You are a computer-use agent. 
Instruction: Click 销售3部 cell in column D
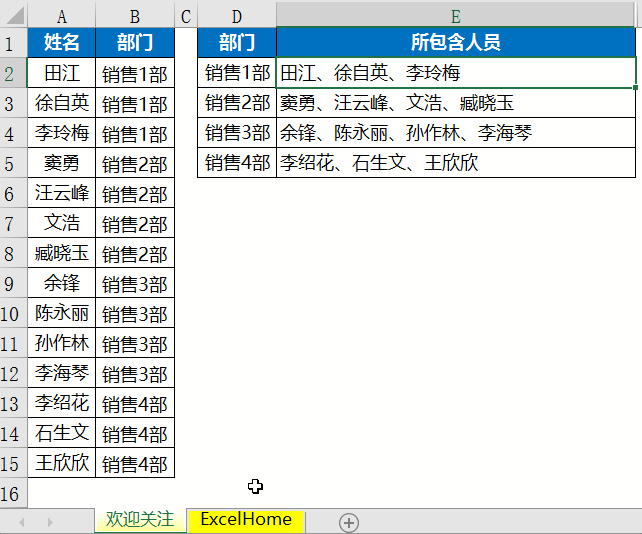(237, 133)
